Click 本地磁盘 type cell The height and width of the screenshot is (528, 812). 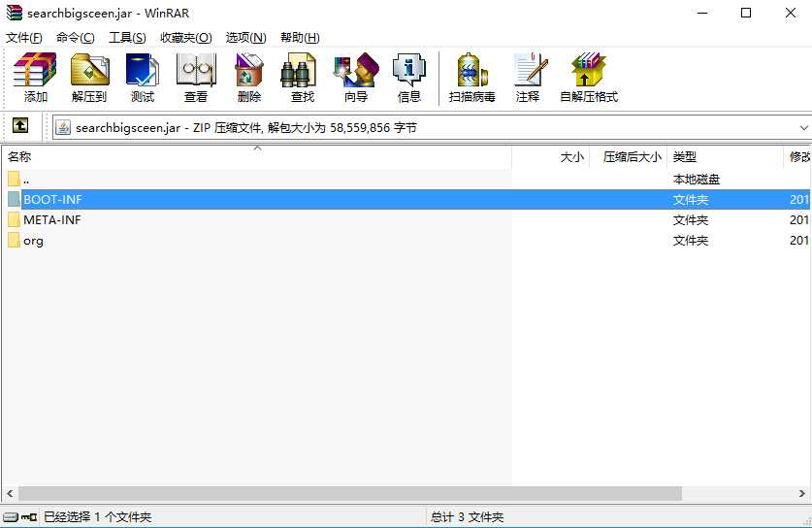697,180
